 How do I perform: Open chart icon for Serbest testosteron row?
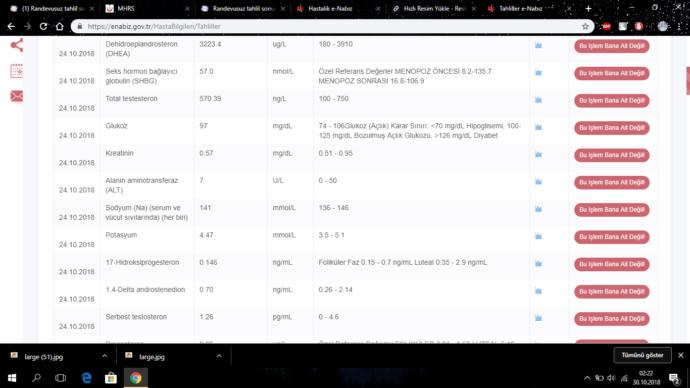pyautogui.click(x=538, y=318)
